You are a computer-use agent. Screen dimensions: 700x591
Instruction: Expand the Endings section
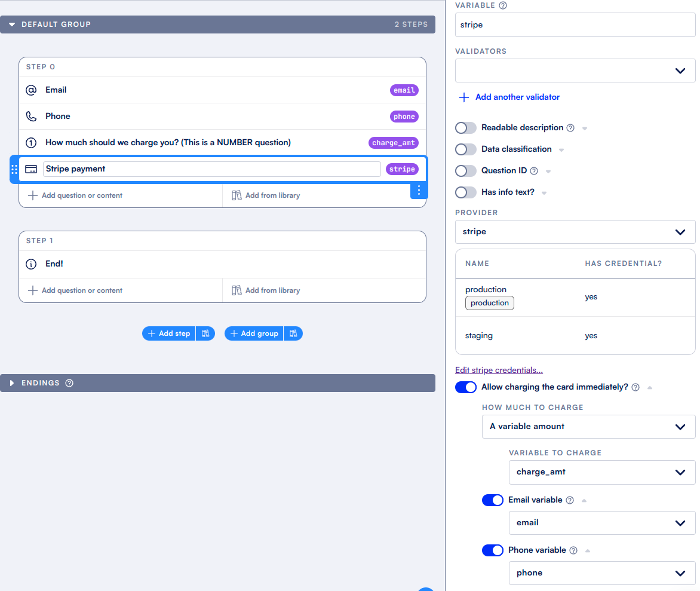click(12, 383)
